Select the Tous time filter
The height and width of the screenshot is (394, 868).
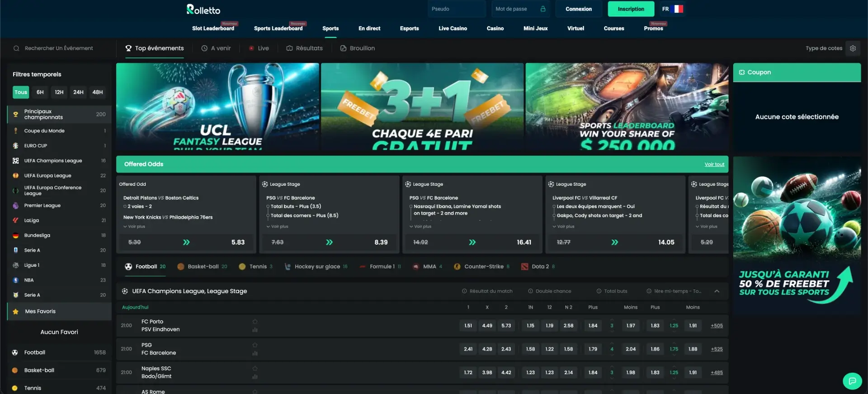(x=21, y=92)
